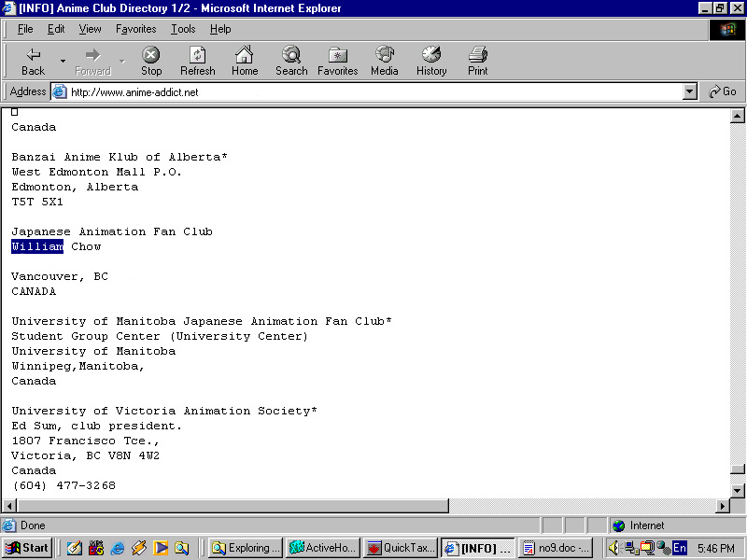Screen dimensions: 747x560
Task: Click the text Banzai Anime Klub of Alberta
Action: (x=117, y=157)
